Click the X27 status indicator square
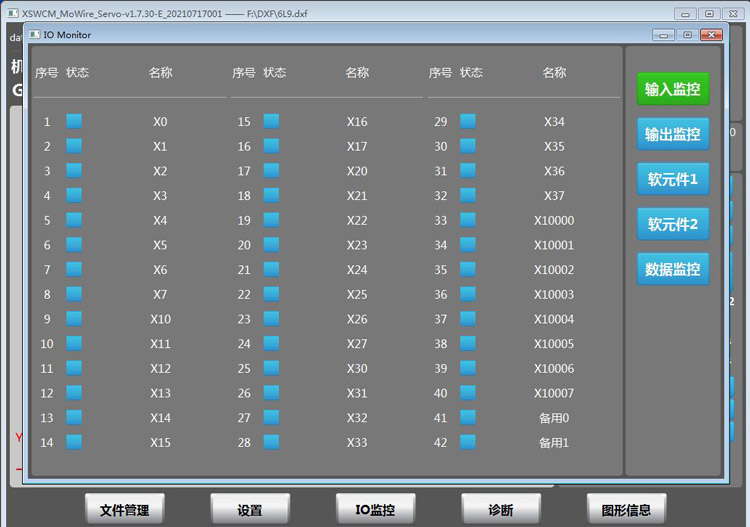The image size is (750, 527). pos(271,343)
